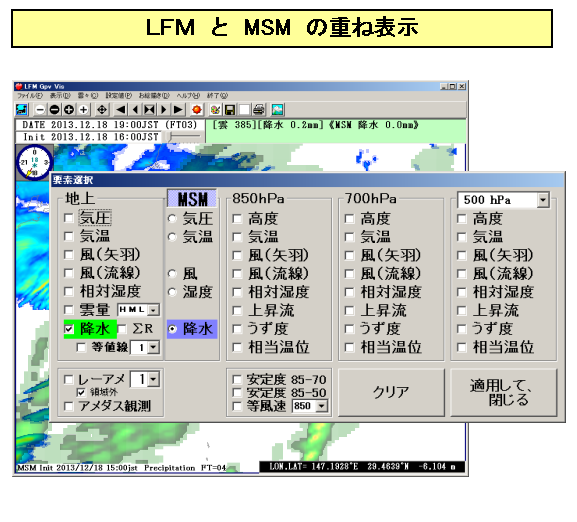The width and height of the screenshot is (577, 522).
Task: Click the landscape picture icon
Action: (277, 110)
